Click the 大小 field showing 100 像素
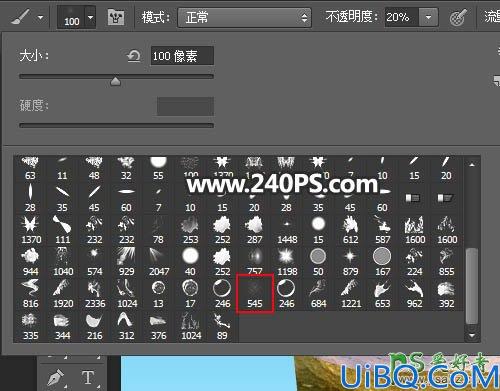This screenshot has height=391, width=500. pos(182,56)
